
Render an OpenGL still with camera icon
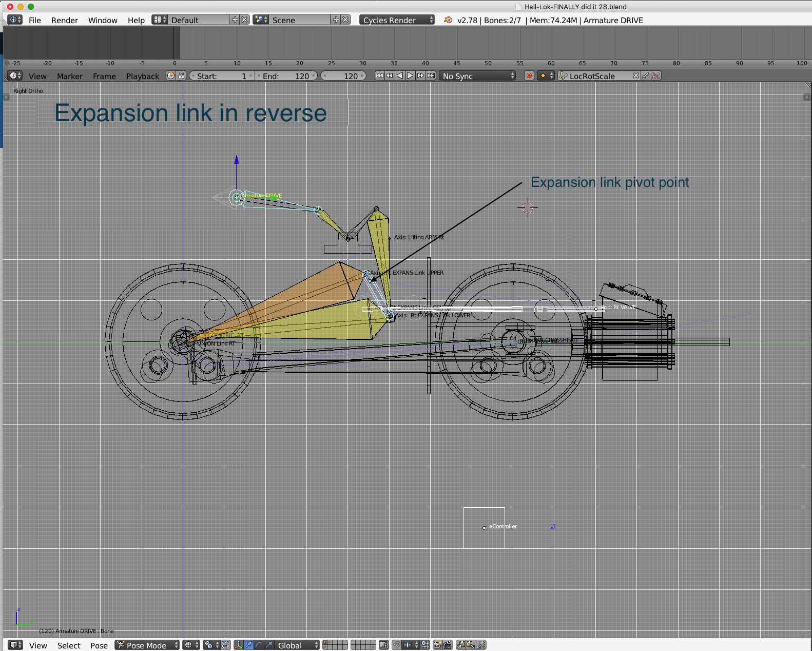click(x=437, y=645)
